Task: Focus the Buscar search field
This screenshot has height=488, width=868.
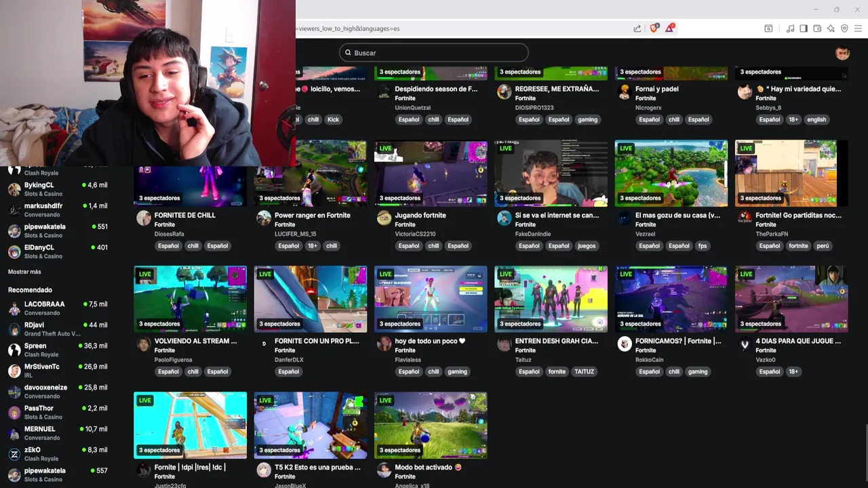Action: click(x=434, y=53)
